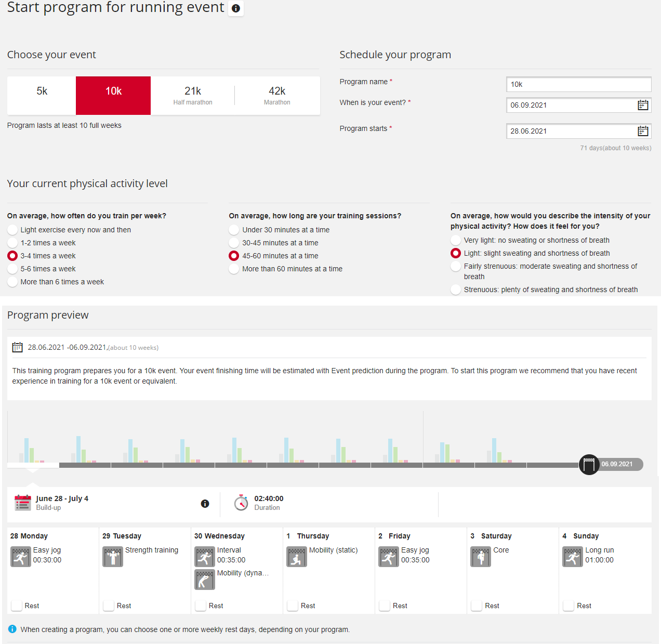
Task: Click the 06.09.2021 event date label on timeline
Action: click(x=617, y=464)
